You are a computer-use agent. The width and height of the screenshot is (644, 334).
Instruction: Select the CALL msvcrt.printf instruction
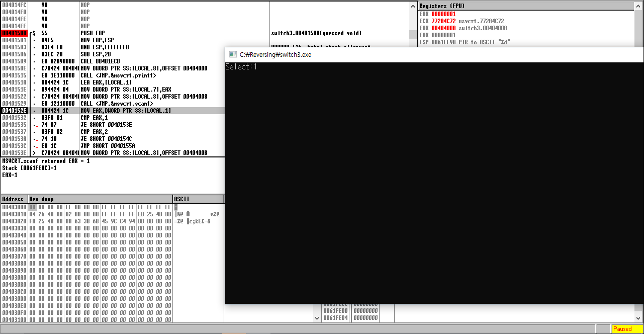tap(118, 75)
